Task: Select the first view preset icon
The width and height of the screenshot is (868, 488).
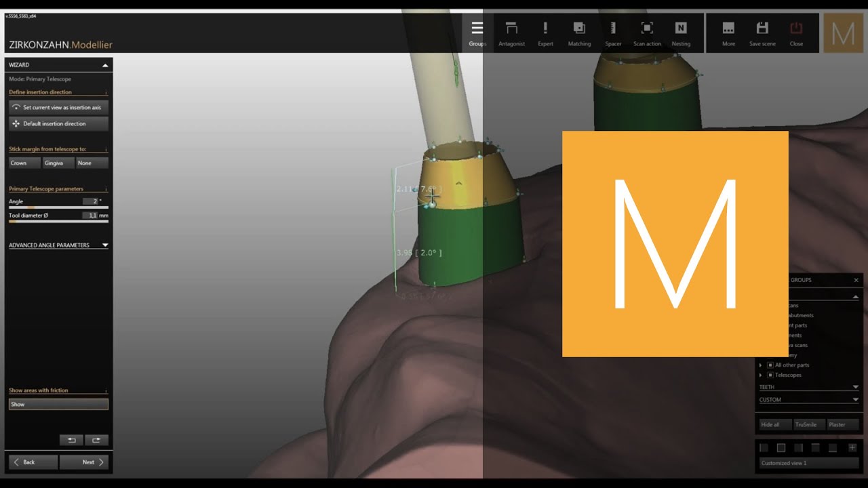Action: click(x=764, y=448)
